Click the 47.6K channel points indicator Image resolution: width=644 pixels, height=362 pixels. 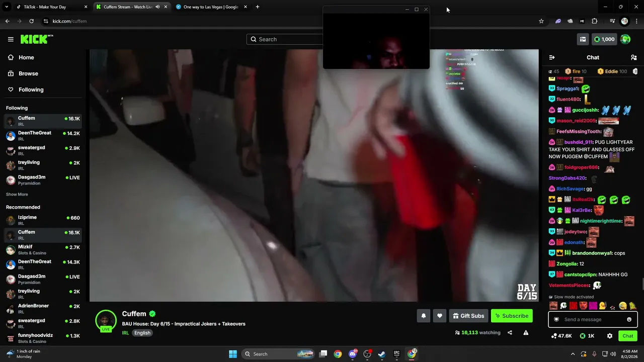(561, 336)
